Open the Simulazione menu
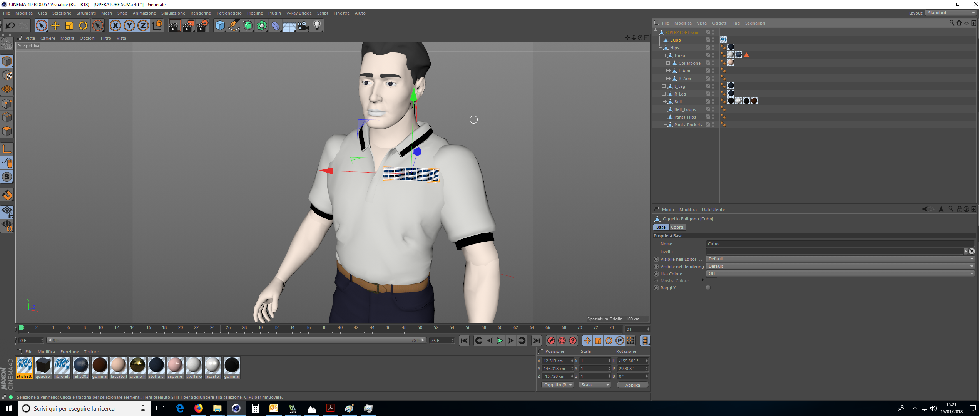Image resolution: width=980 pixels, height=416 pixels. click(x=173, y=13)
